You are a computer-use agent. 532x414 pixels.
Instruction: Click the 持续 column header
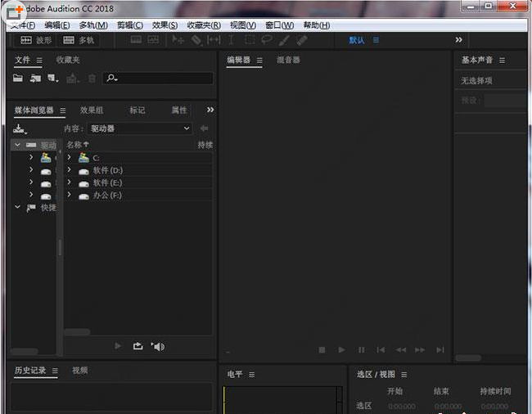[x=205, y=145]
